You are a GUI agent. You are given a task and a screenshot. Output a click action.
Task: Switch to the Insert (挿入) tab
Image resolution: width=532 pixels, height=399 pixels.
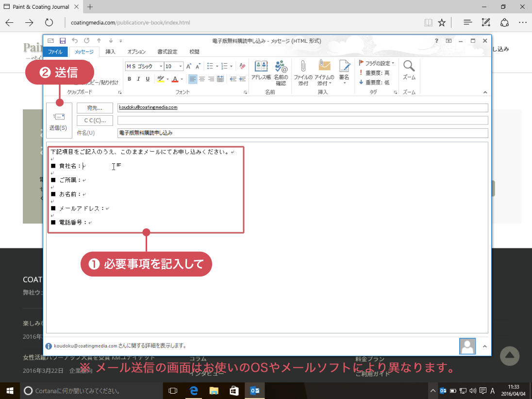(x=110, y=52)
